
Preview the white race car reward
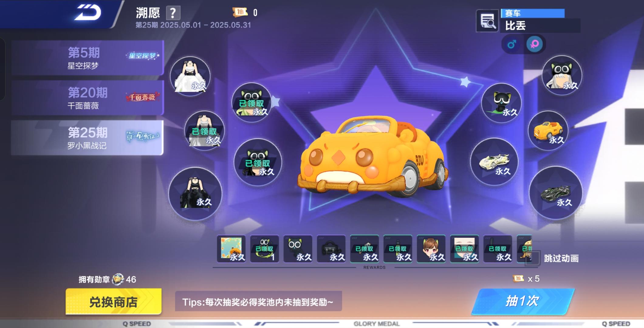click(494, 162)
